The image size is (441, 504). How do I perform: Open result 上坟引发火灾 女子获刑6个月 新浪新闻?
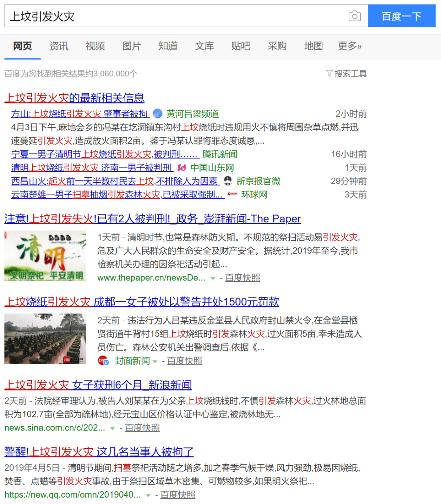tap(98, 385)
